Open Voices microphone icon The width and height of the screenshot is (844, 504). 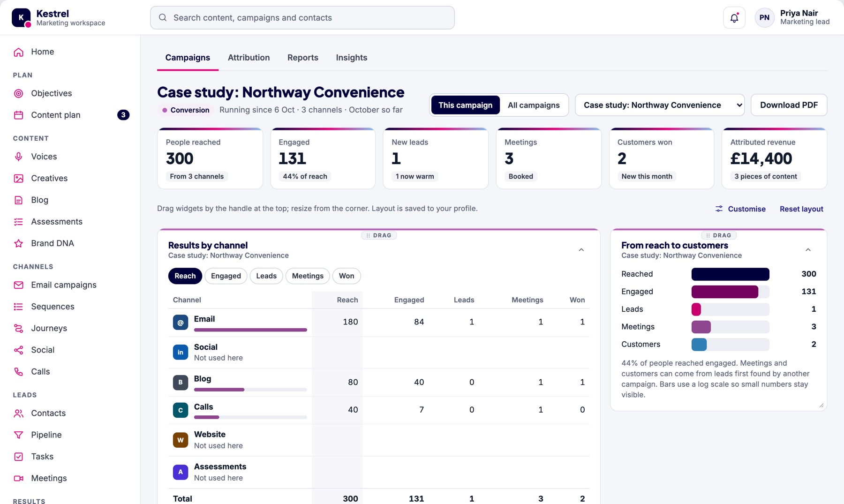tap(19, 157)
